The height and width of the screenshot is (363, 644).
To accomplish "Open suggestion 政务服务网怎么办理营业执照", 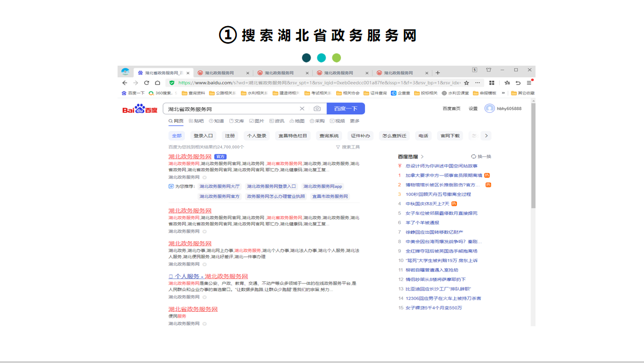I will 276,196.
